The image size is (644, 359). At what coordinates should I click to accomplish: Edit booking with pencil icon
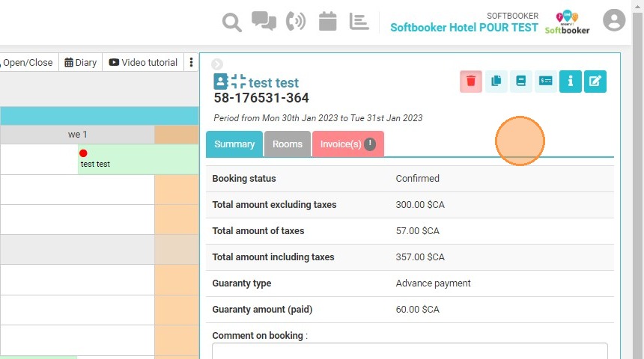coord(595,82)
